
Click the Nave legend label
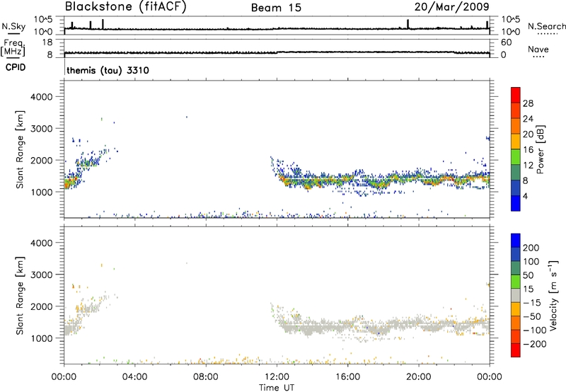pyautogui.click(x=538, y=49)
